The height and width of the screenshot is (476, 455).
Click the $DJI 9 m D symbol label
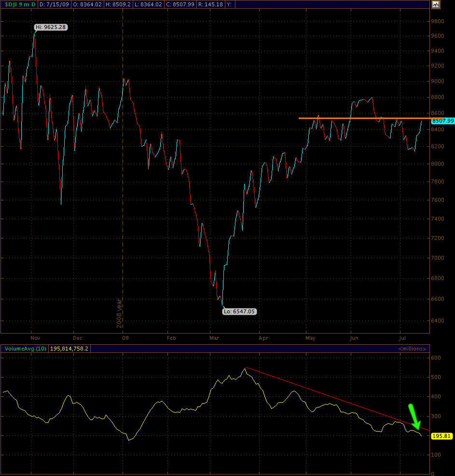(19, 4)
